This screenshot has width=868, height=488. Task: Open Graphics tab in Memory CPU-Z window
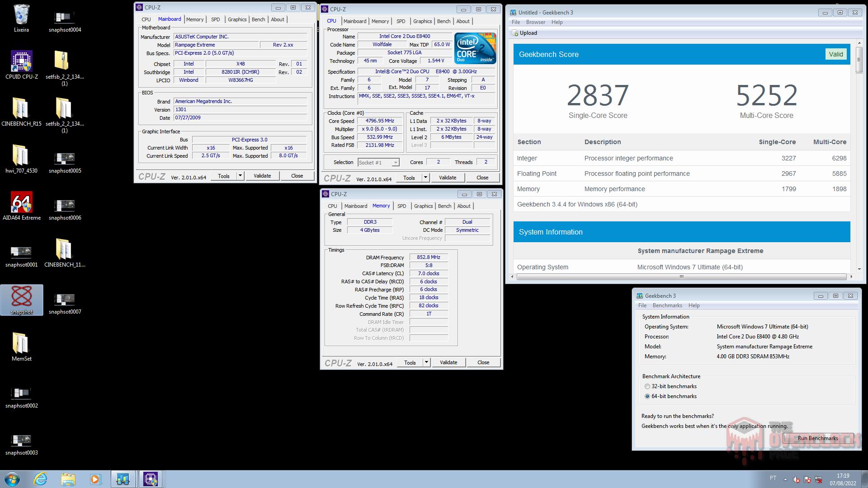pyautogui.click(x=424, y=206)
